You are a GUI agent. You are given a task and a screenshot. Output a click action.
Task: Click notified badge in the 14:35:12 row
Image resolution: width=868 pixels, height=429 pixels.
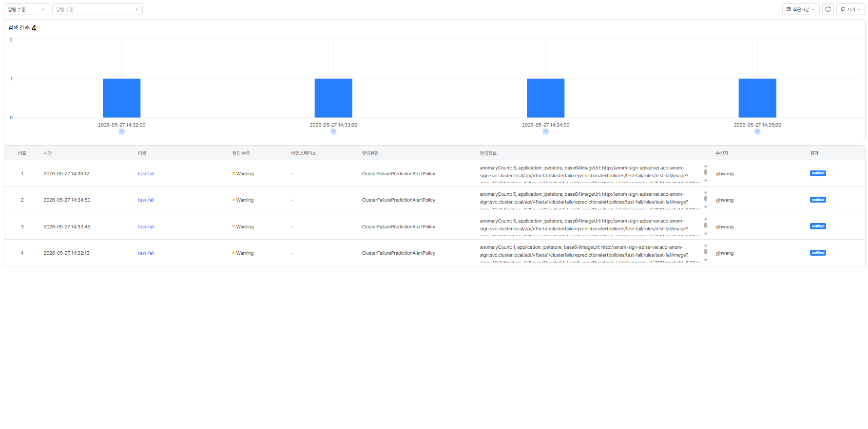pos(818,173)
